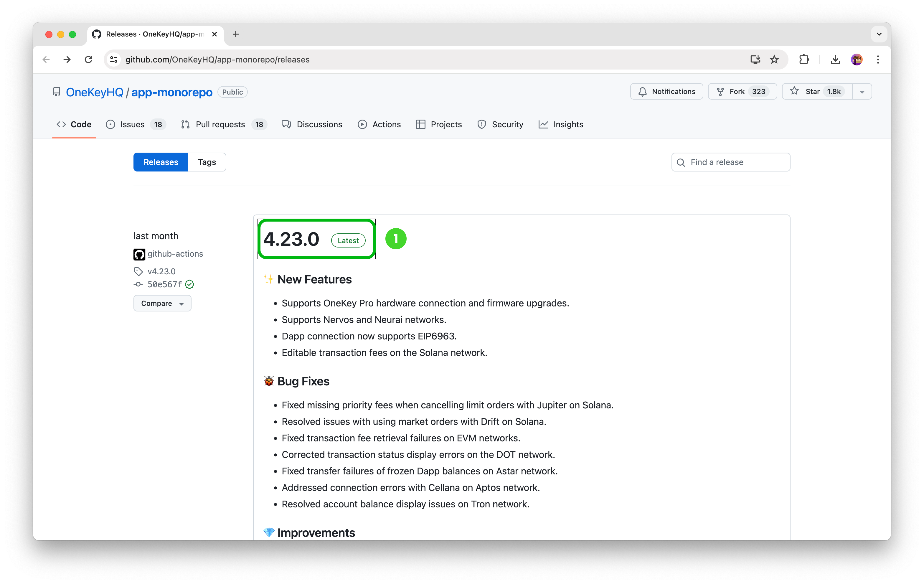Open the Chrome profile avatar
The height and width of the screenshot is (584, 924).
(857, 60)
